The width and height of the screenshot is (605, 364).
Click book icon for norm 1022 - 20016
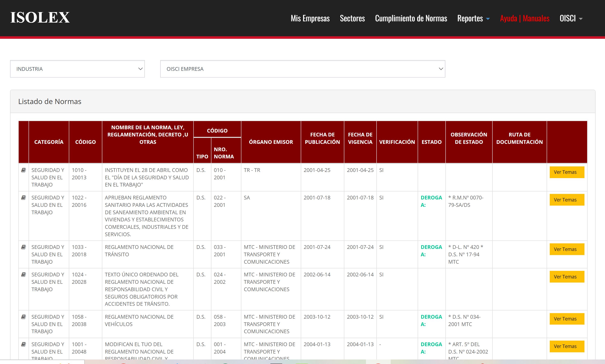[x=24, y=197]
